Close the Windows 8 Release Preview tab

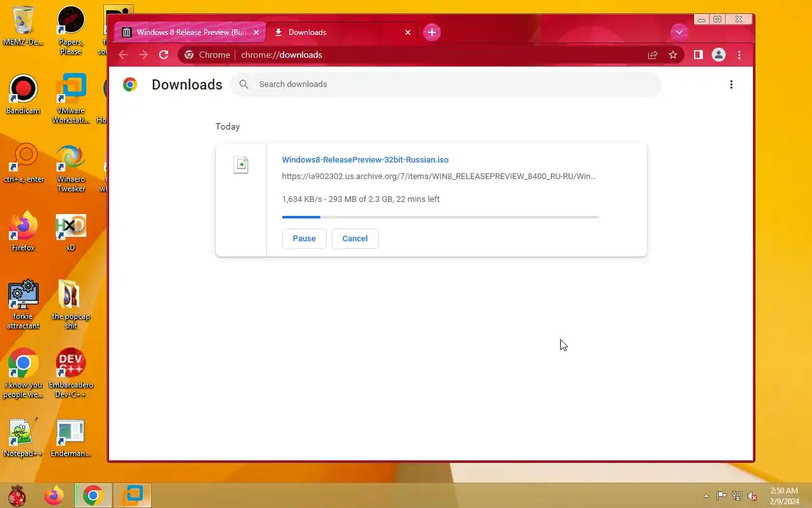[257, 32]
